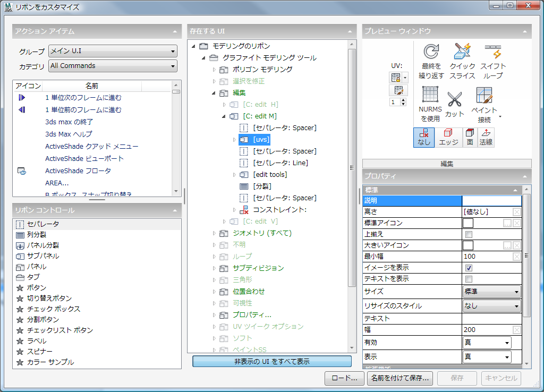Click the 説明 value input field

[492, 200]
